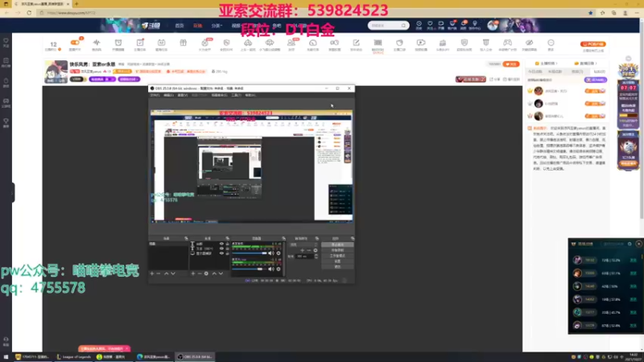Adjust the first mixer channel volume slider
Viewport: 644px width, 362px height.
(250, 253)
